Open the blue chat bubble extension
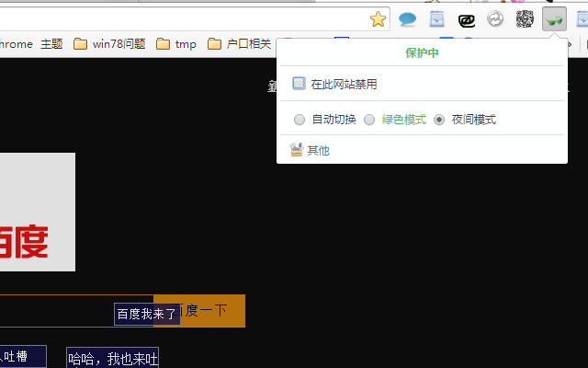The height and width of the screenshot is (368, 588). tap(407, 19)
